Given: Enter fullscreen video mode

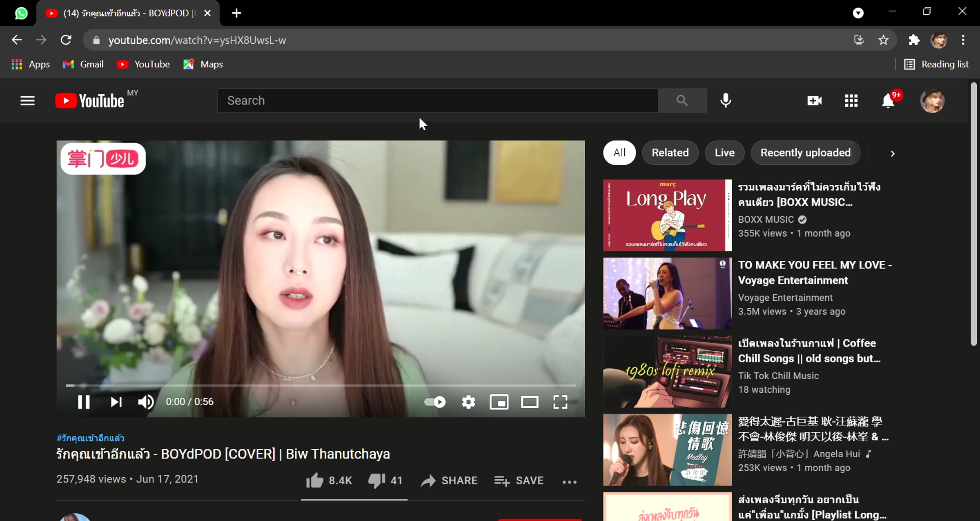Looking at the screenshot, I should (x=560, y=402).
